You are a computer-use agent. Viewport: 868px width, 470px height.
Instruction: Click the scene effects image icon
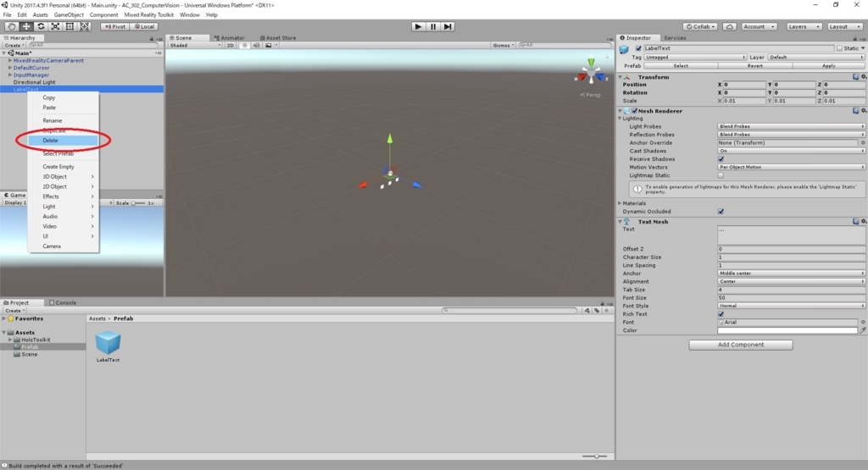coord(269,46)
